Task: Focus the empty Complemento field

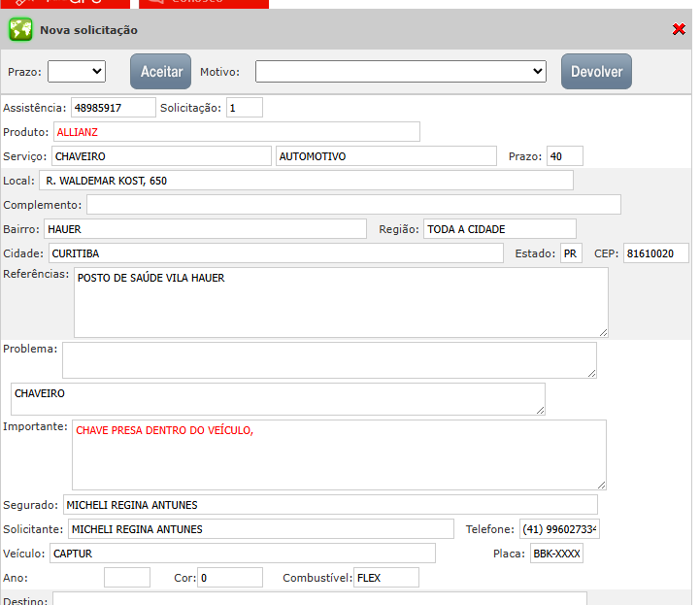Action: click(x=353, y=204)
